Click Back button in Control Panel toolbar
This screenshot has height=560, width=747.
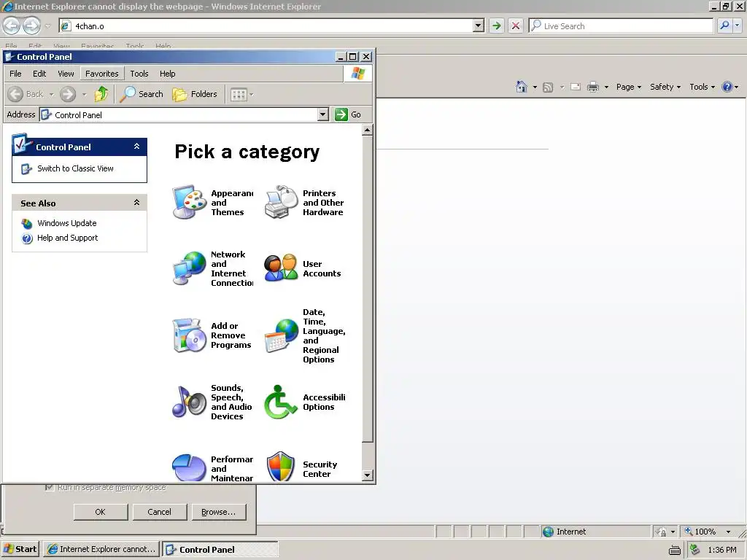tap(26, 94)
